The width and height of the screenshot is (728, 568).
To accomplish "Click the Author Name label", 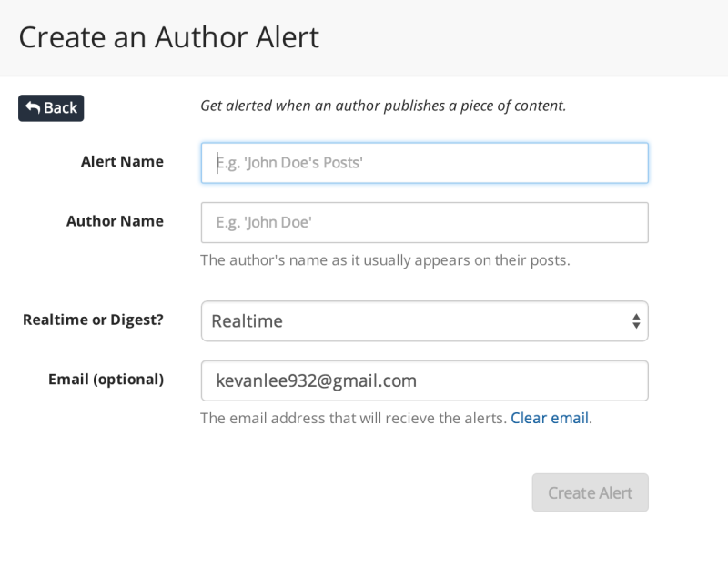I will (115, 221).
